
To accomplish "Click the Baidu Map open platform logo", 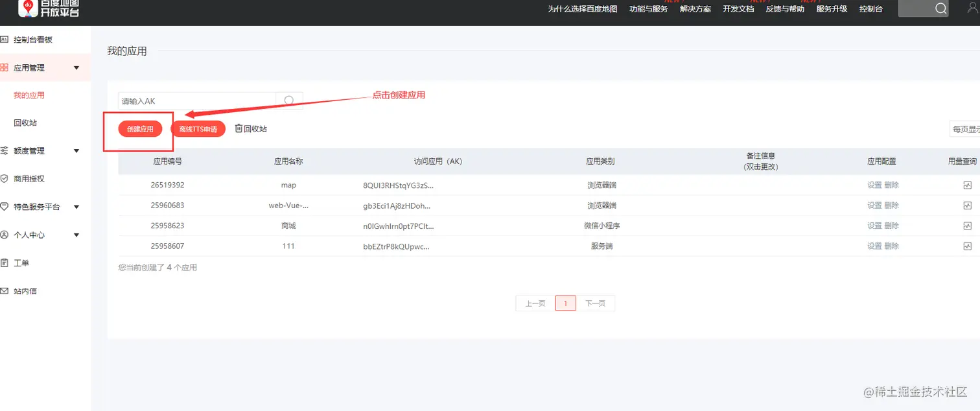I will point(49,8).
